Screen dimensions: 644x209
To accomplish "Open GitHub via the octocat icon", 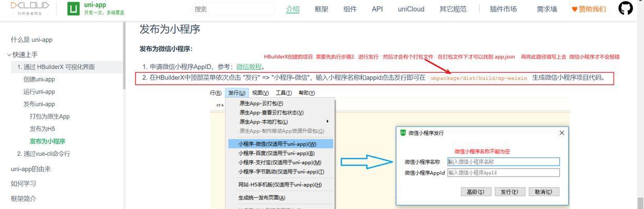I will [626, 8].
